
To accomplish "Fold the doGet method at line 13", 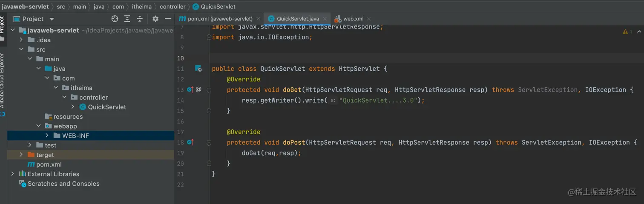I will point(209,90).
